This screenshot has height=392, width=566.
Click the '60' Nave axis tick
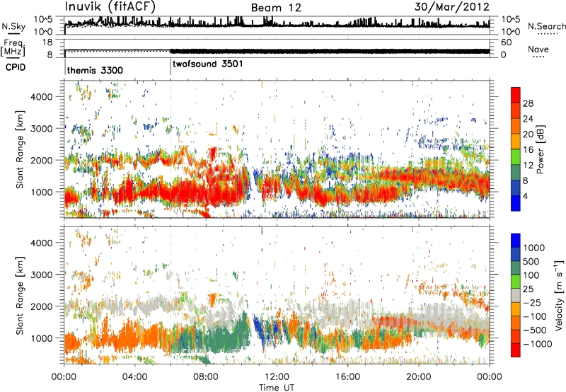point(506,42)
